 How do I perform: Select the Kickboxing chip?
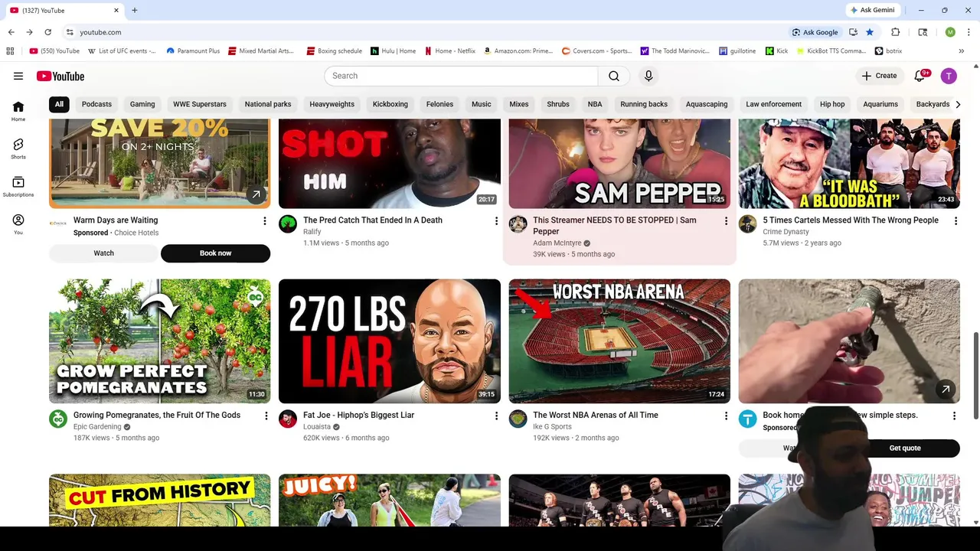click(x=390, y=104)
